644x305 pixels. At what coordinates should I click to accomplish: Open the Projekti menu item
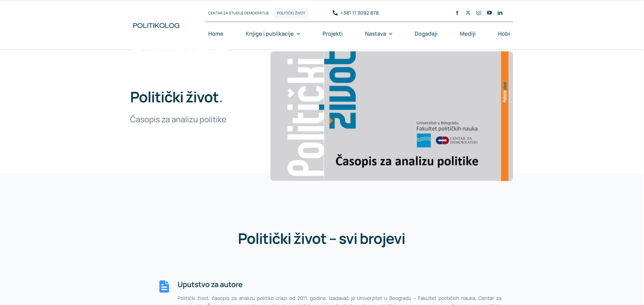point(332,34)
